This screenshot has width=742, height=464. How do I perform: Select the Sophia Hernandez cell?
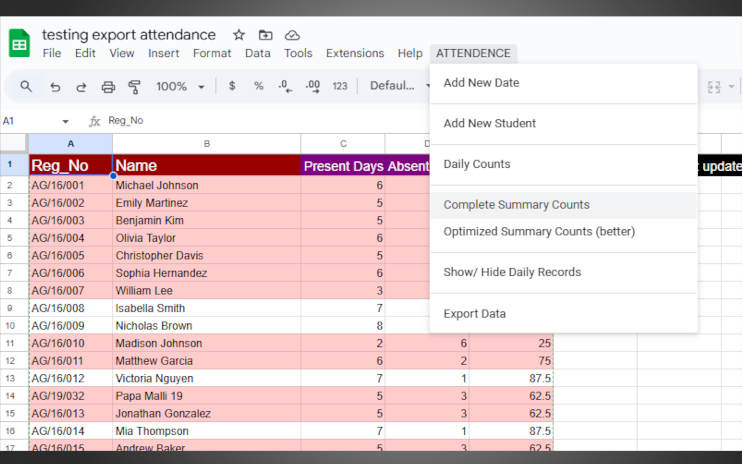(206, 273)
